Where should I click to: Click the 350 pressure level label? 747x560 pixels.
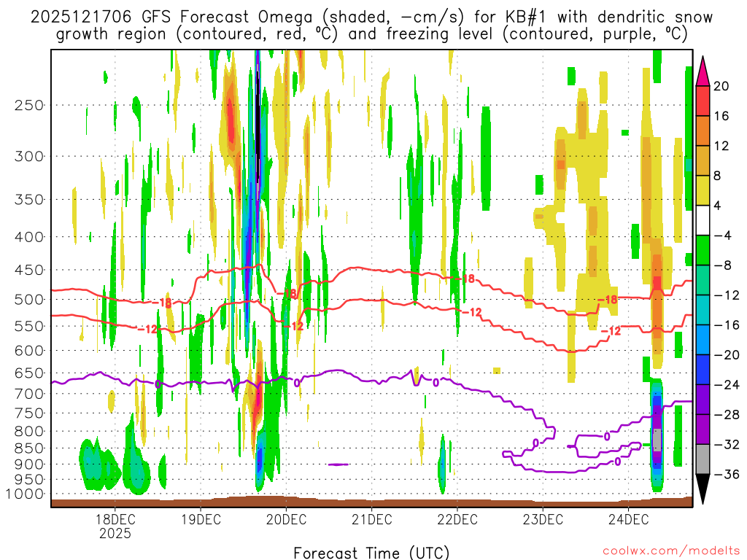click(x=29, y=200)
